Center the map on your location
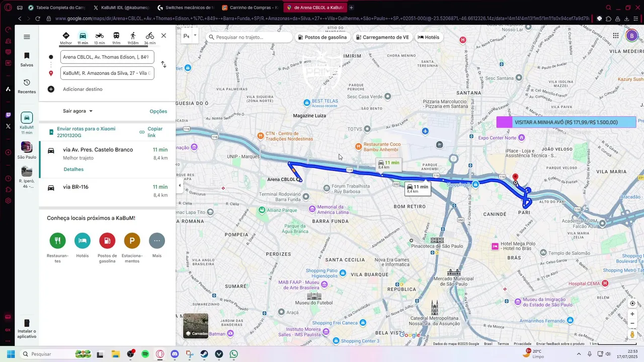Screen dimensions: 644x362 pos(632,304)
